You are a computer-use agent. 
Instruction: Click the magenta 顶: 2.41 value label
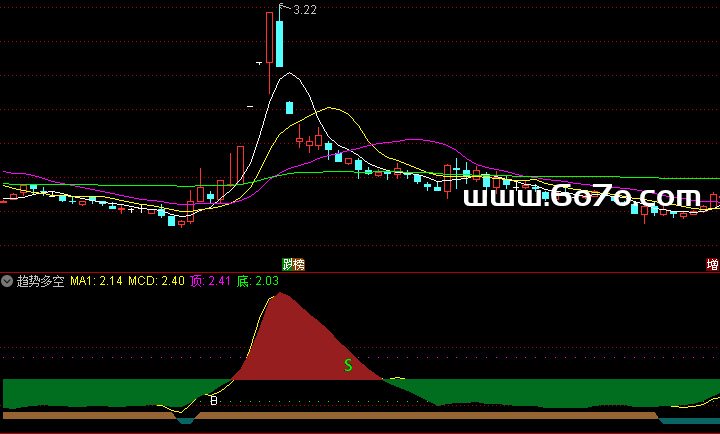pyautogui.click(x=211, y=282)
